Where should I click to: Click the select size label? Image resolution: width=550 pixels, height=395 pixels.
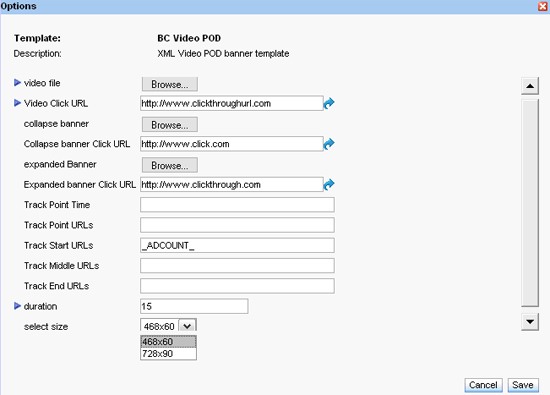tap(46, 327)
